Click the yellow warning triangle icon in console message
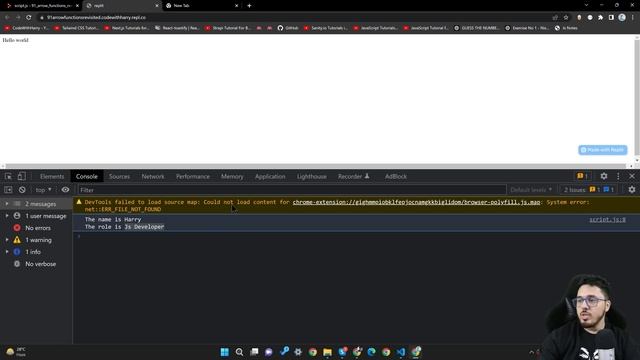Viewport: 640px width, 360px height. tap(79, 202)
